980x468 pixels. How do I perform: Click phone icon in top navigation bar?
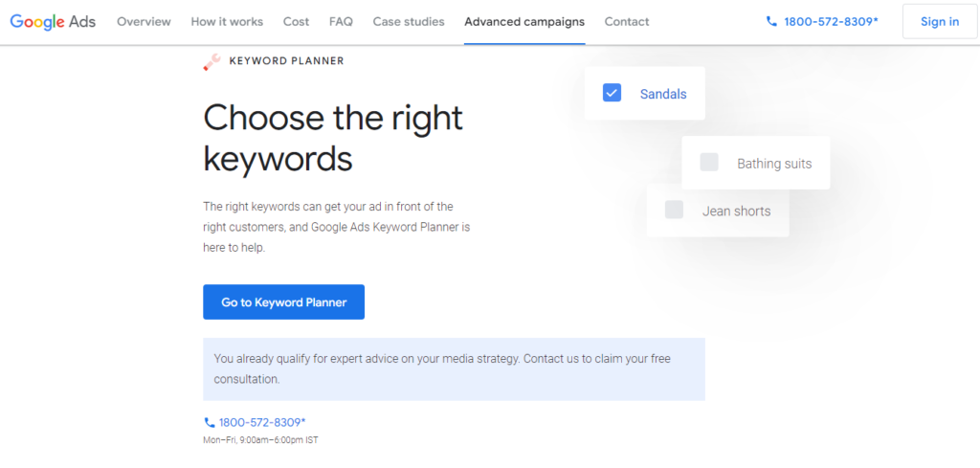(771, 22)
